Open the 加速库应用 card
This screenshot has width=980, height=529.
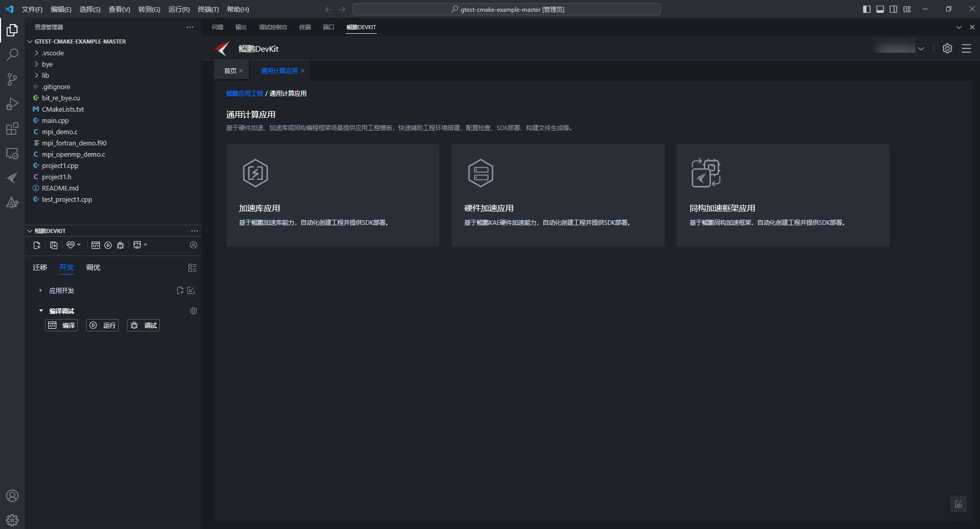point(333,195)
